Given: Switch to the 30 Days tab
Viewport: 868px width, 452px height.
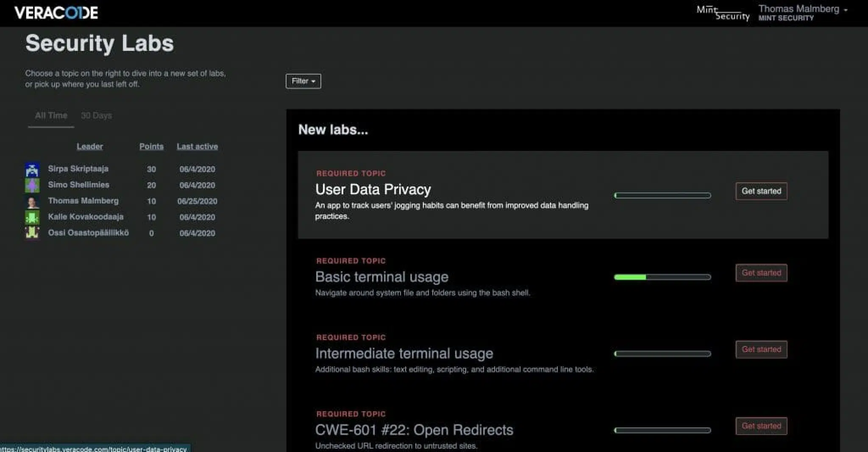Looking at the screenshot, I should pyautogui.click(x=96, y=115).
